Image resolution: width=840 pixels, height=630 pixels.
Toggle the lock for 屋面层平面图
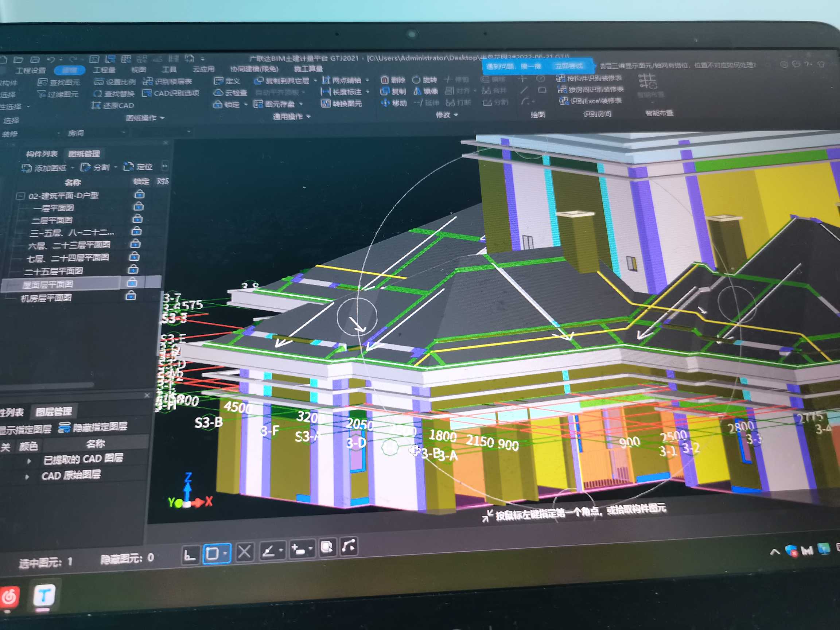pyautogui.click(x=132, y=282)
